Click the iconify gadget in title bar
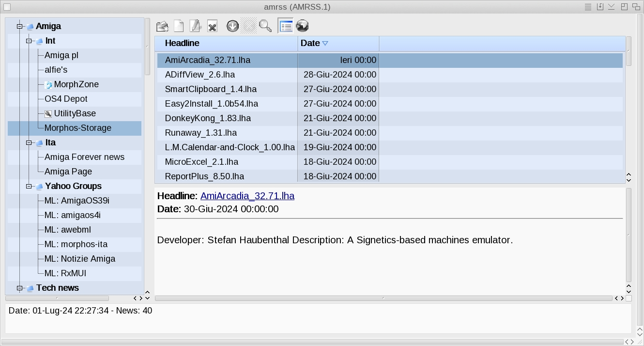The image size is (644, 346). pyautogui.click(x=612, y=7)
